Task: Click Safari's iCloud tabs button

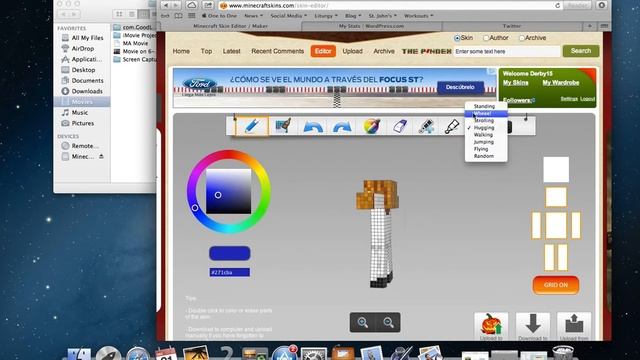Action: click(191, 5)
